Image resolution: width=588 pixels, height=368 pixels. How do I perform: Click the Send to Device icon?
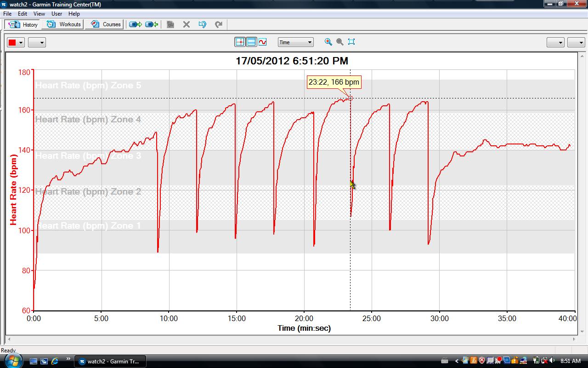[x=135, y=24]
